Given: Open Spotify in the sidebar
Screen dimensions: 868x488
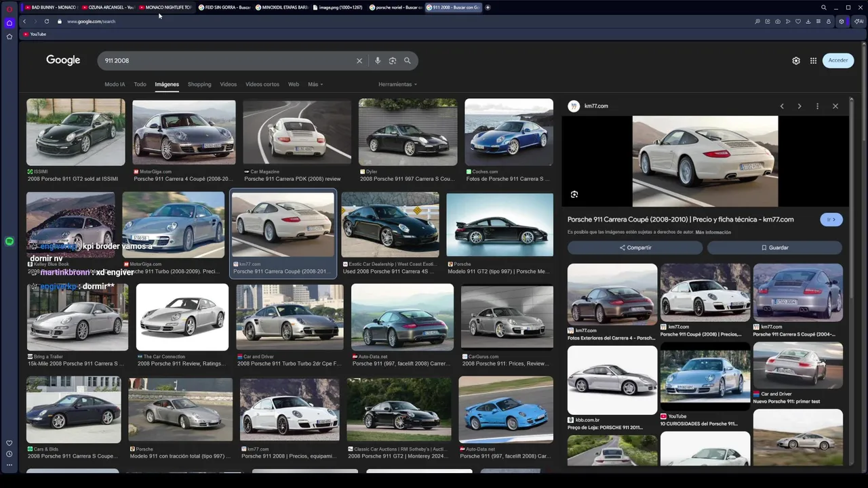Looking at the screenshot, I should [9, 241].
